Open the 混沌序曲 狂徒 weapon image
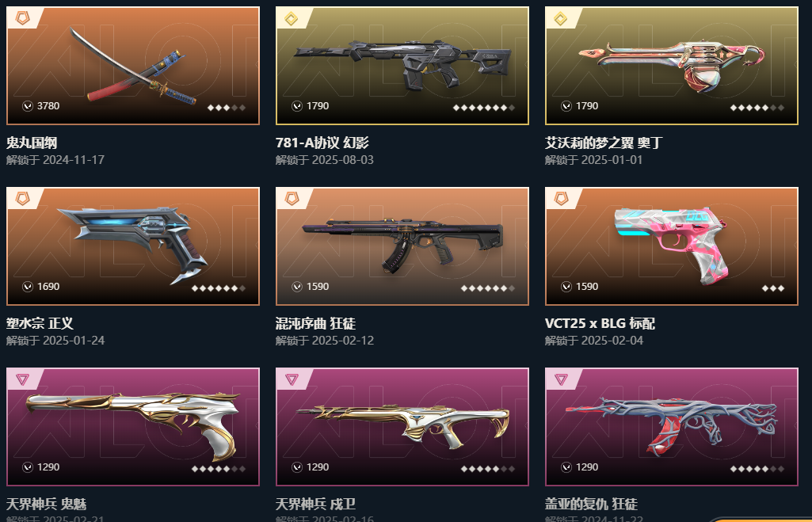 [402, 246]
